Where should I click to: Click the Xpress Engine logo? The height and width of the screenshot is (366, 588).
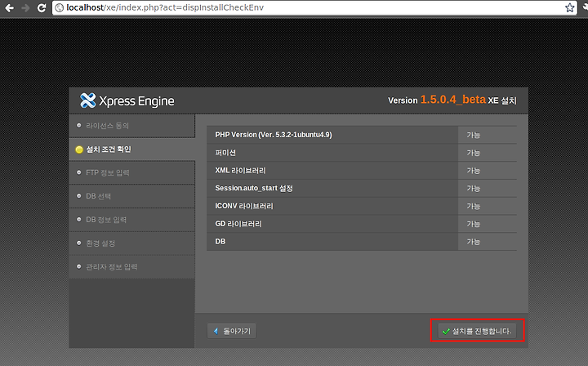pyautogui.click(x=127, y=100)
